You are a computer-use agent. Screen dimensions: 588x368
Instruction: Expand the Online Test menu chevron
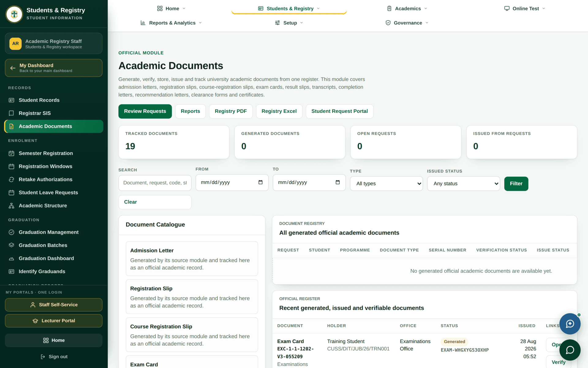(x=544, y=9)
